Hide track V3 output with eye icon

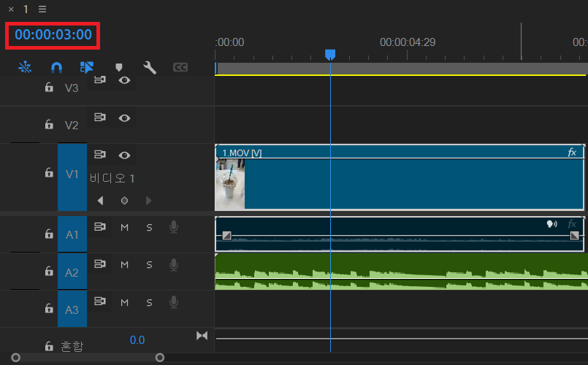[x=124, y=80]
